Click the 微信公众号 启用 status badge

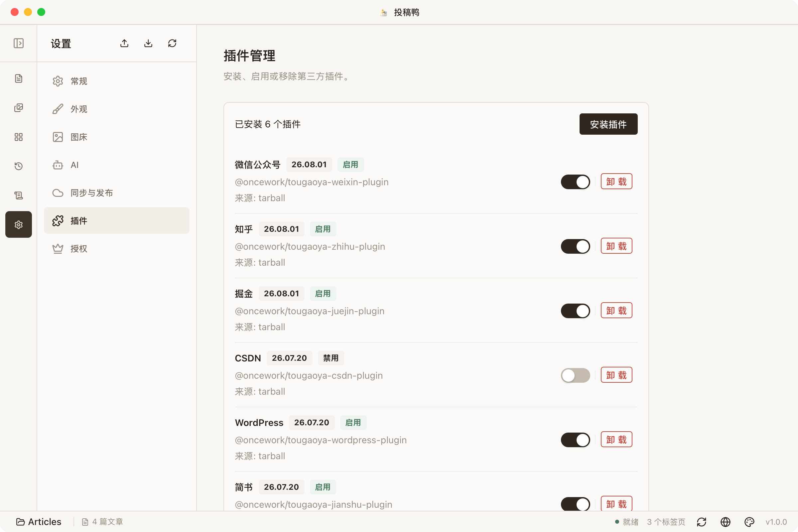point(350,165)
